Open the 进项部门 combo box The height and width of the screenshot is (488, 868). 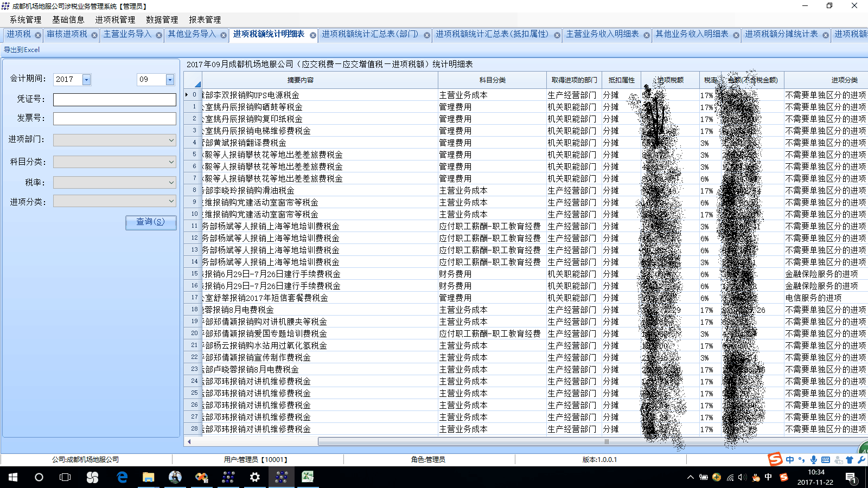(x=171, y=140)
